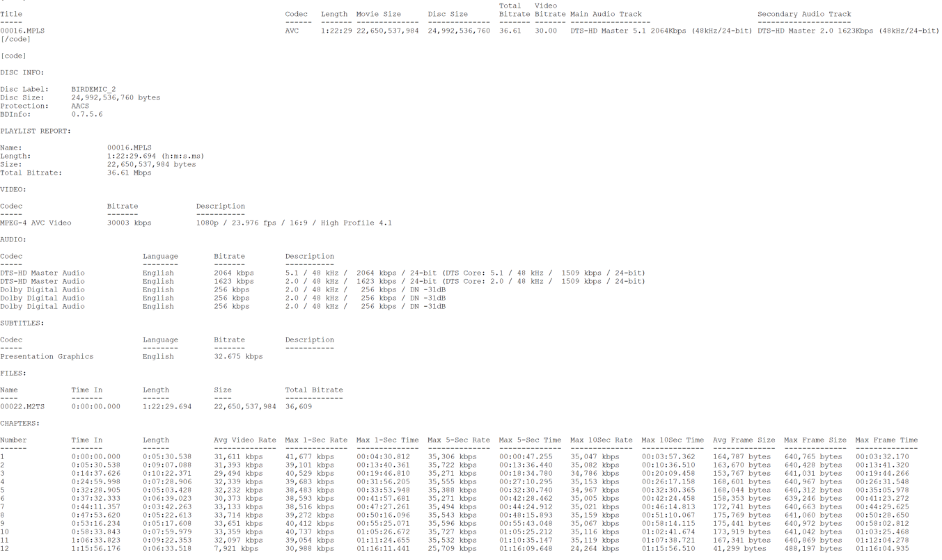This screenshot has width=942, height=560.
Task: Click the file name 00022.M2TS
Action: point(22,407)
